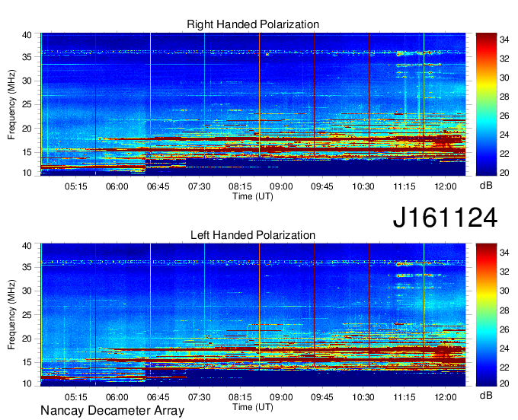Image resolution: width=518 pixels, height=420 pixels.
Task: Click the 24 dB value on bottom color bar
Action: pyautogui.click(x=504, y=348)
